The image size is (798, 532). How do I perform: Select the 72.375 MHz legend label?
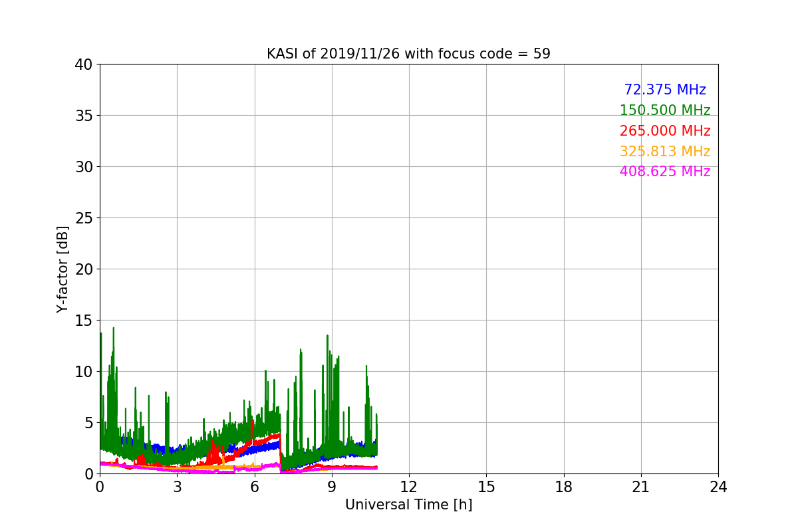[665, 90]
